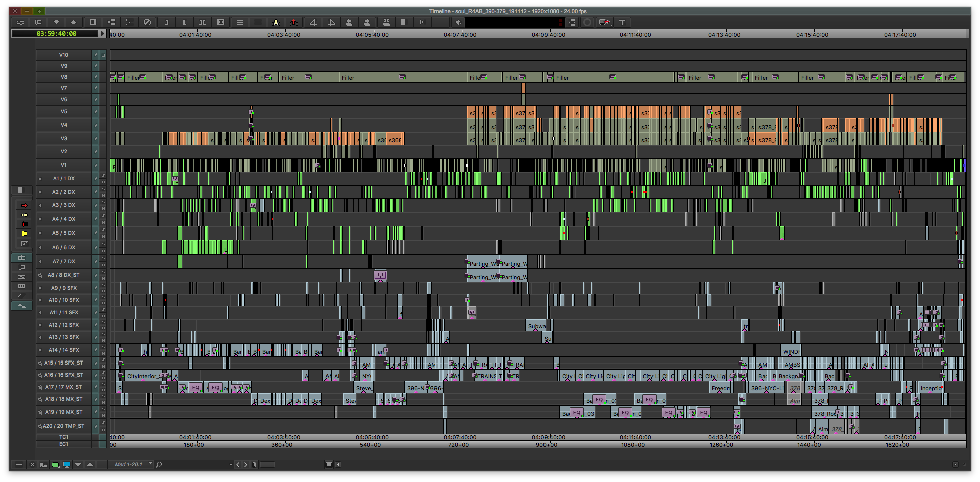Click the blue monitor icon in bottom bar
The width and height of the screenshot is (980, 482).
[66, 465]
